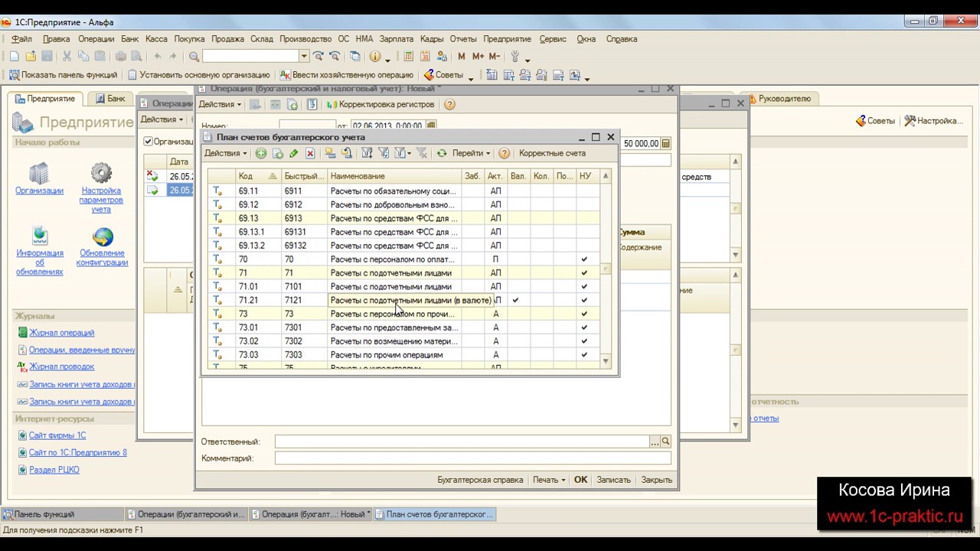This screenshot has width=980, height=551.
Task: Open the Журнал операций link
Action: [x=61, y=333]
